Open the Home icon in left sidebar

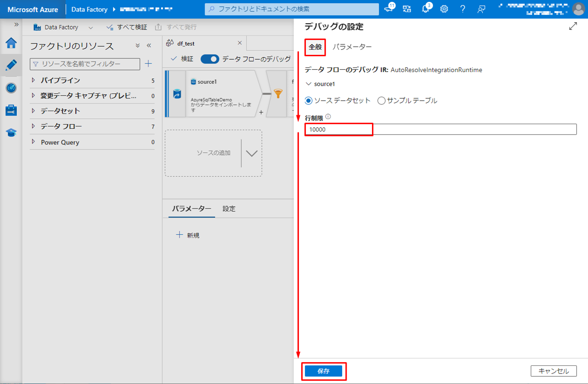click(x=11, y=43)
